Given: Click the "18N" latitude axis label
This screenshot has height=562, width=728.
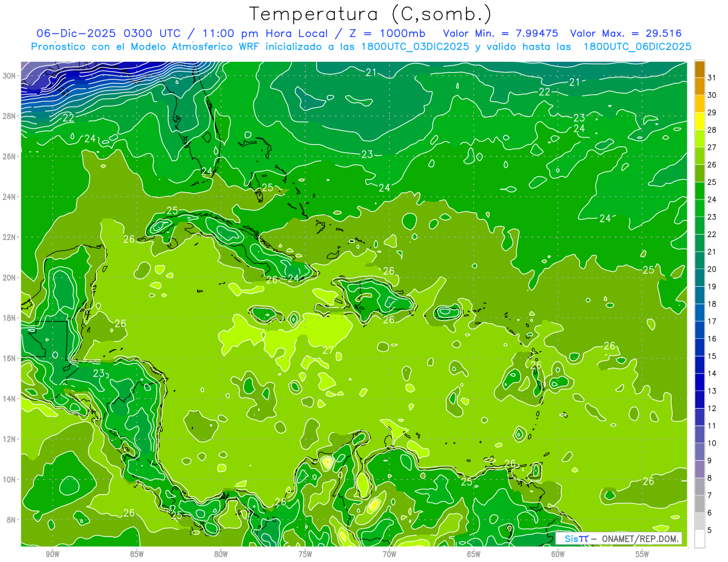Looking at the screenshot, I should pos(10,318).
